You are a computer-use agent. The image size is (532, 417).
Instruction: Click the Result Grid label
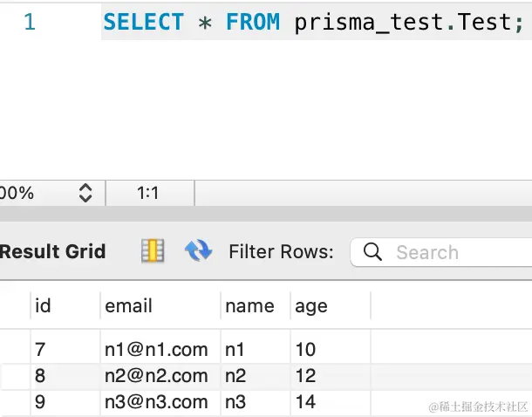pos(52,251)
